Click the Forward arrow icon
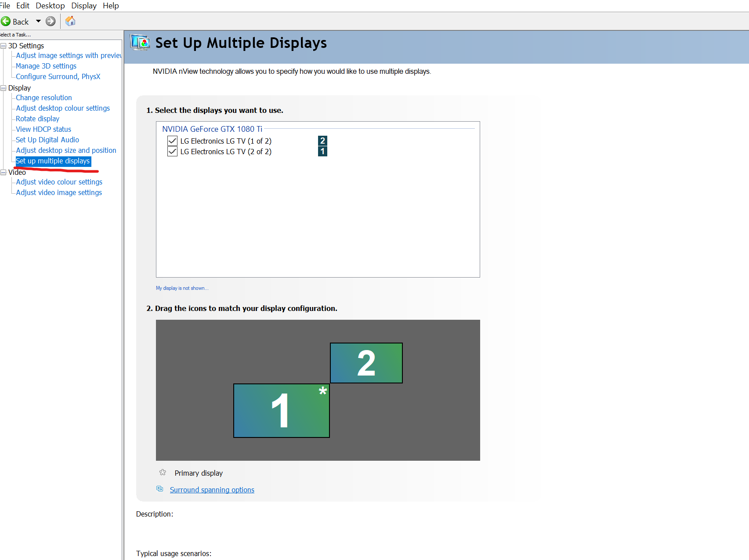This screenshot has height=560, width=749. [51, 21]
